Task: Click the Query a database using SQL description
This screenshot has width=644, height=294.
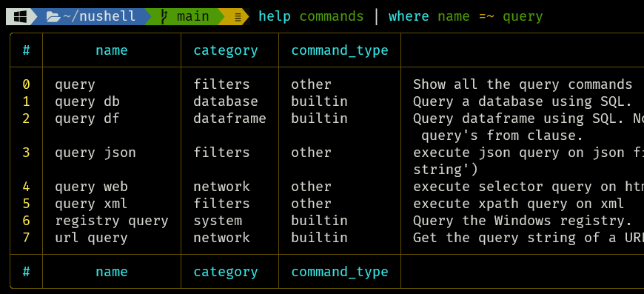Action: coord(523,102)
